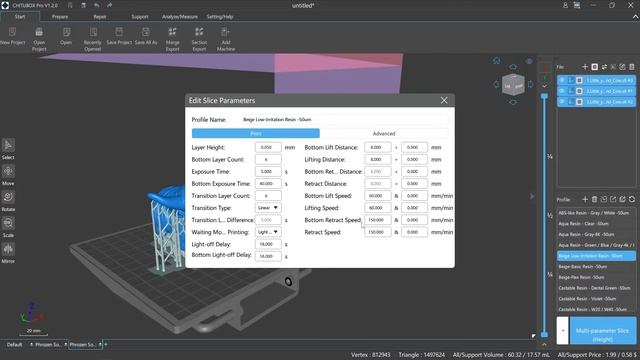Toggle select-all box in File panel header
Screen dimensions: 640x360
594,67
